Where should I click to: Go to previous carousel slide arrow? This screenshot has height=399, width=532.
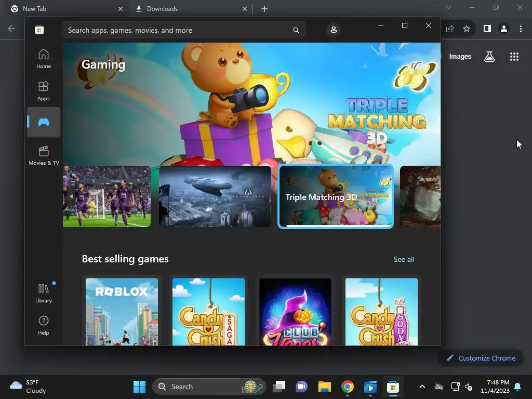point(71,196)
